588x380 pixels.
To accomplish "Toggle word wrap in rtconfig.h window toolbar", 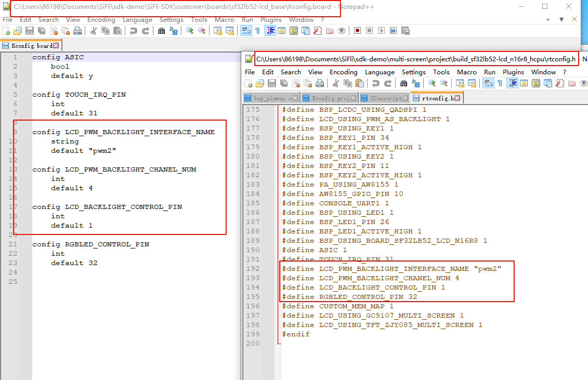I will tap(488, 83).
